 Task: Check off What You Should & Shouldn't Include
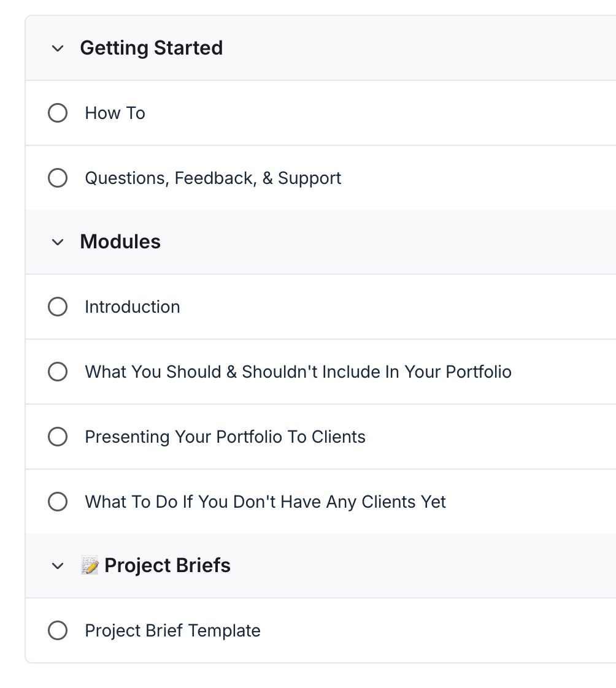click(57, 372)
